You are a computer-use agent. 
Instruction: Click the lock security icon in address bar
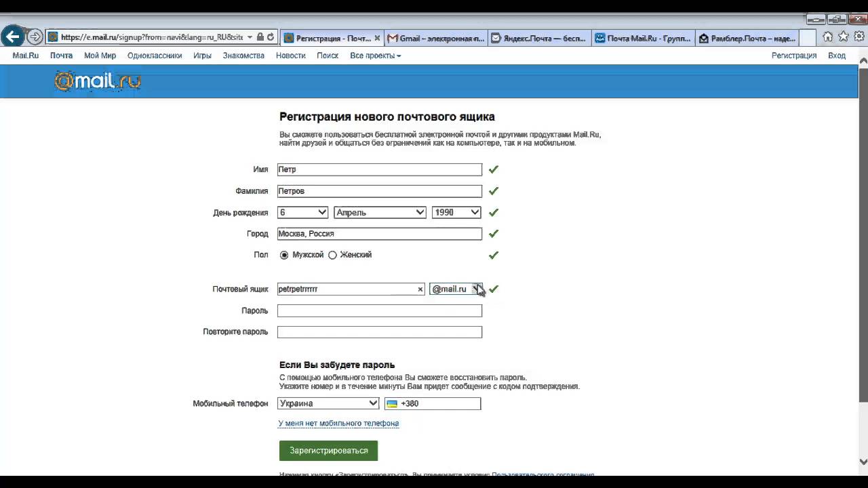pos(260,37)
